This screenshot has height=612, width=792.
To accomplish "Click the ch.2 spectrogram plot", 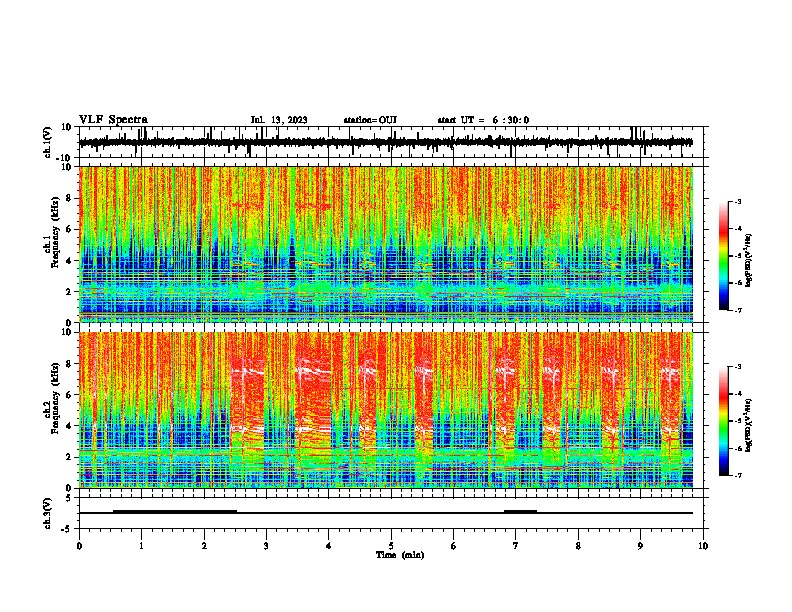I will click(x=386, y=410).
